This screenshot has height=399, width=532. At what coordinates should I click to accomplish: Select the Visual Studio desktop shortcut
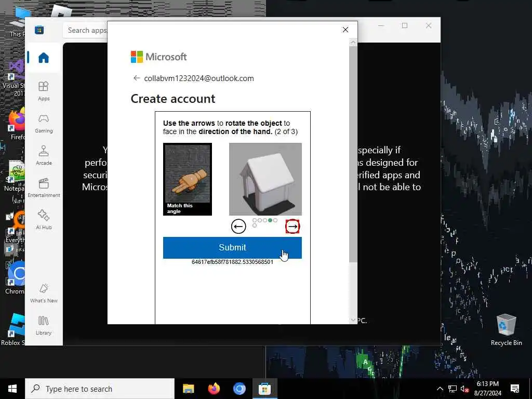pyautogui.click(x=14, y=77)
